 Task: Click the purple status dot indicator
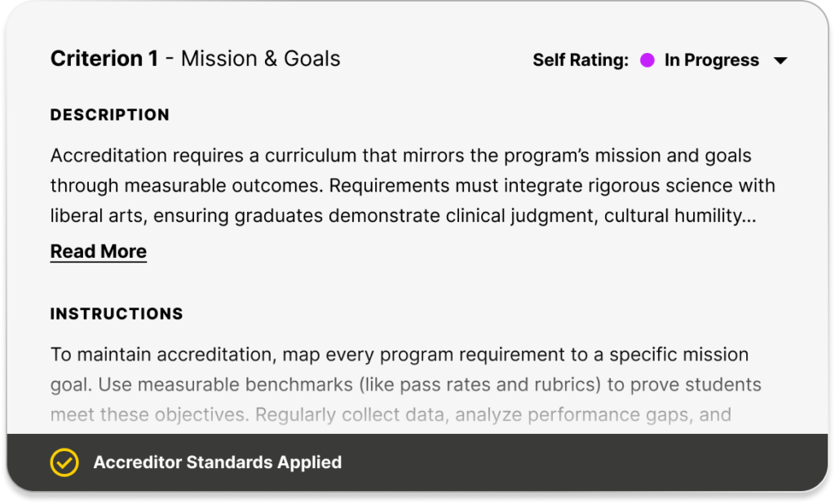(x=647, y=60)
